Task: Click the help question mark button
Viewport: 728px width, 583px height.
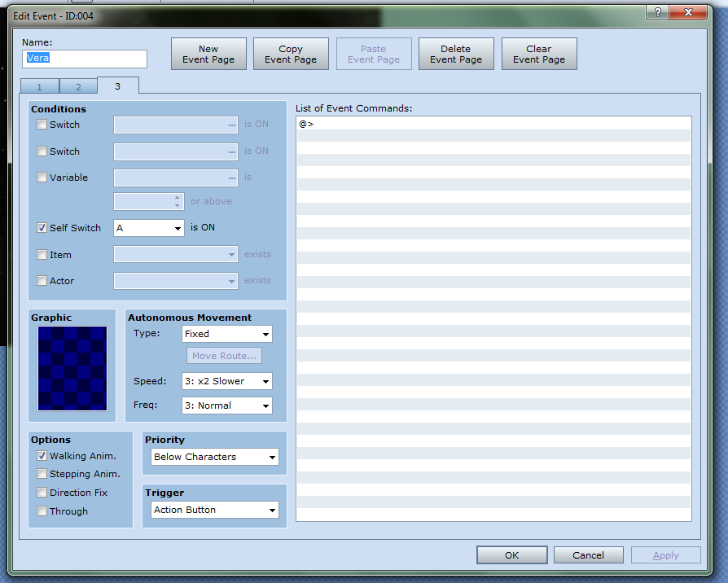Action: tap(657, 12)
